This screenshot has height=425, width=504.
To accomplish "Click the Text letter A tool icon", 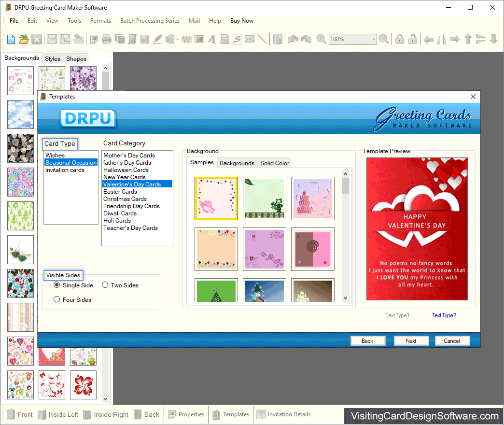I will (x=211, y=39).
